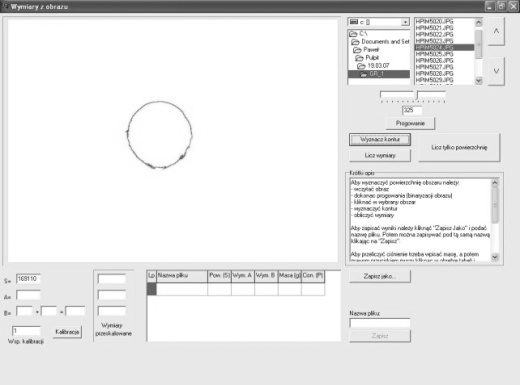Click the down arrow button beside file list

(x=496, y=71)
